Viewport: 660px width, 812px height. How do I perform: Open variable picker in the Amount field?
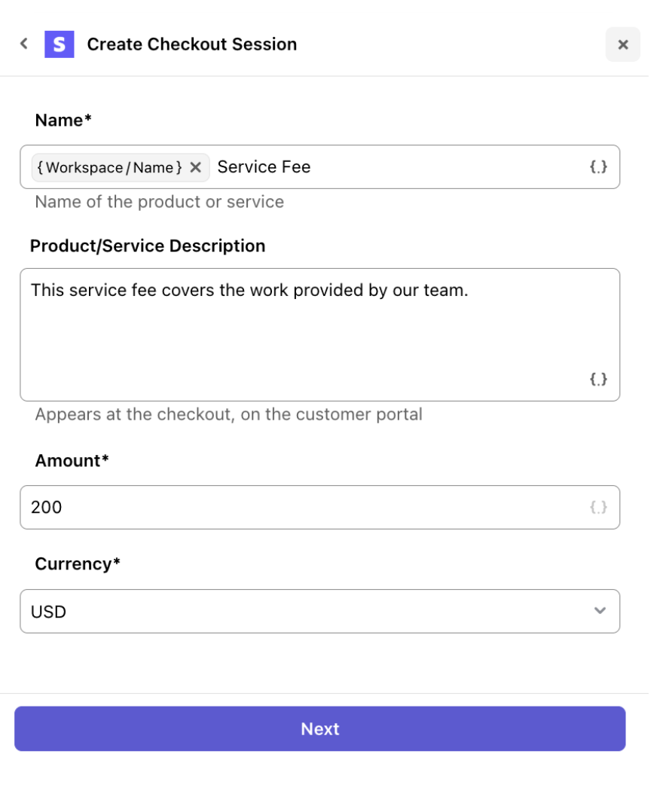pyautogui.click(x=598, y=507)
